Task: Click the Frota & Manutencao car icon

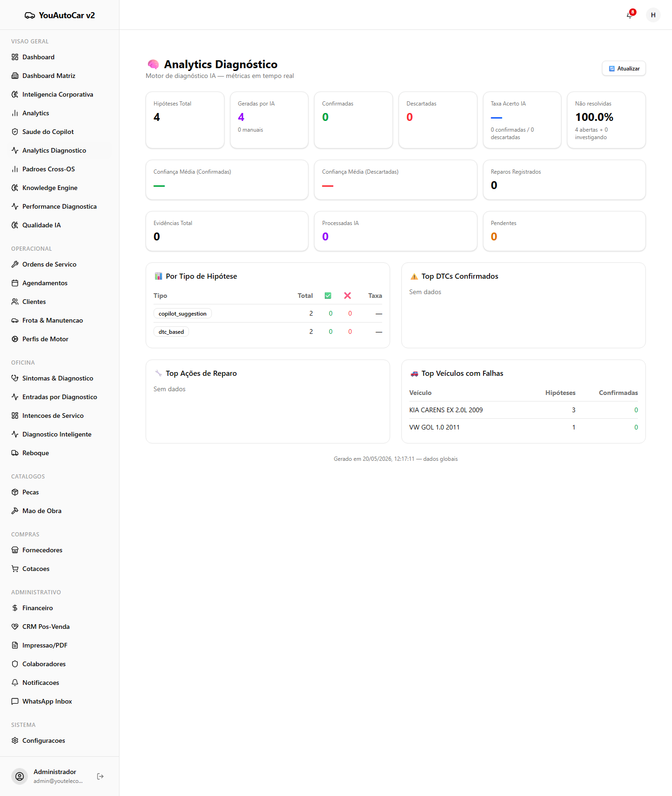Action: coord(15,320)
